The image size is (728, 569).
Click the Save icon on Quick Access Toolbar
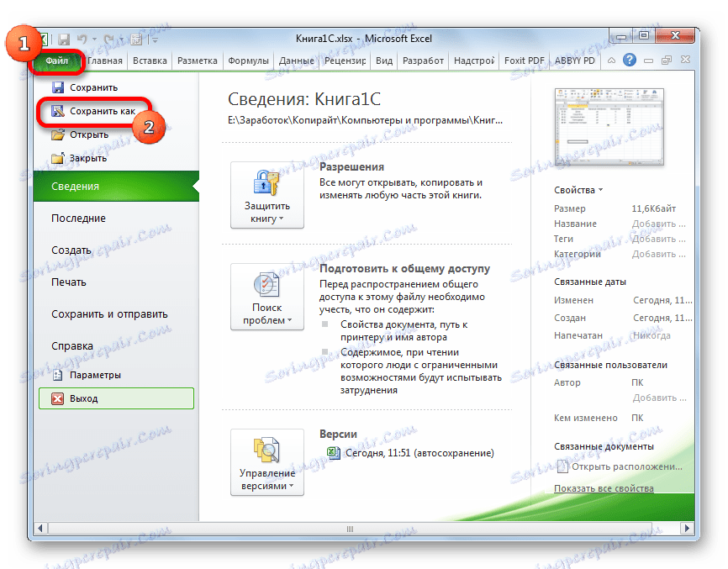coord(63,39)
